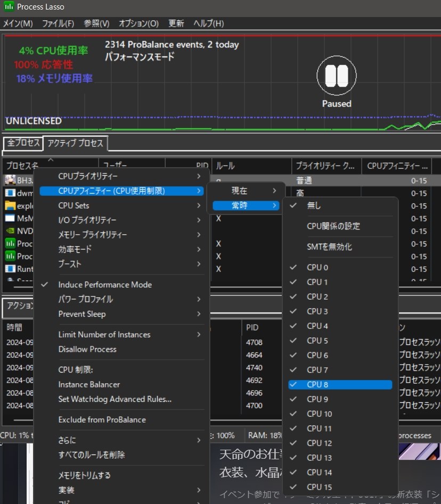Switch to the 全プロセス tab
Image resolution: width=441 pixels, height=504 pixels.
pos(23,143)
